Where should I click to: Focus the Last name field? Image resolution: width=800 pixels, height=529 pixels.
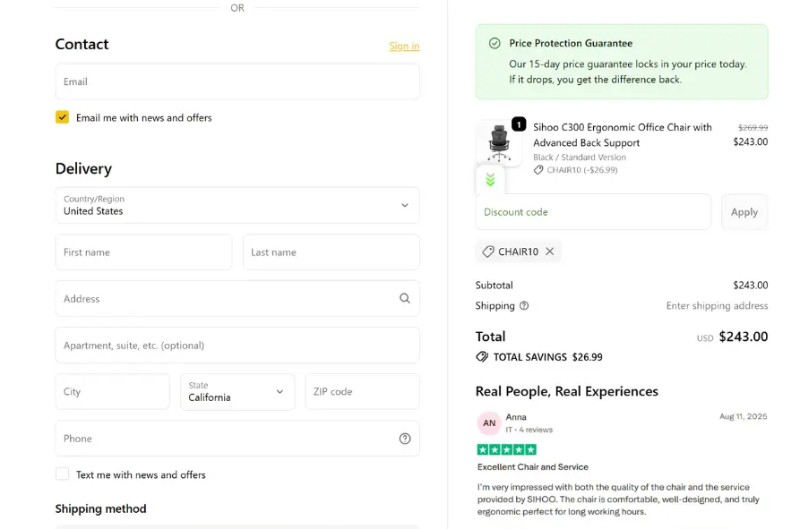(x=331, y=252)
